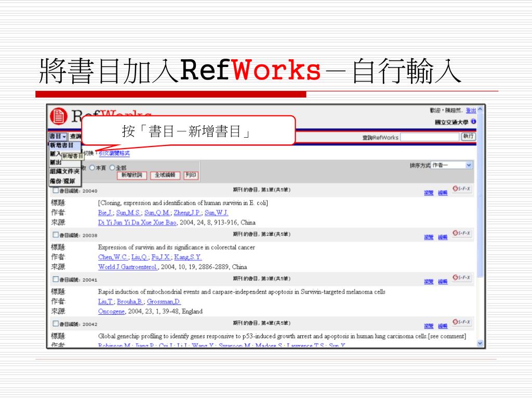Open author link Grossman,D.
Viewport: 532px width, 399px height.
164,302
